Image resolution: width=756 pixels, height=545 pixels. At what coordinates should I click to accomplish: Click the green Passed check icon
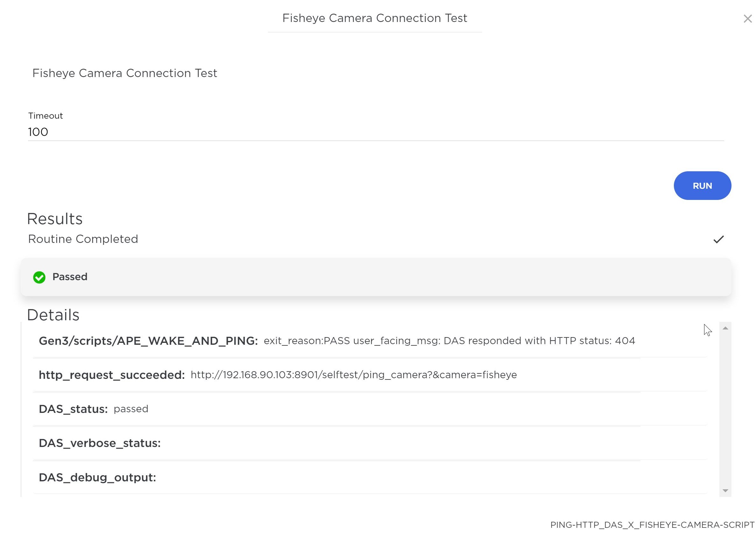[x=39, y=277]
